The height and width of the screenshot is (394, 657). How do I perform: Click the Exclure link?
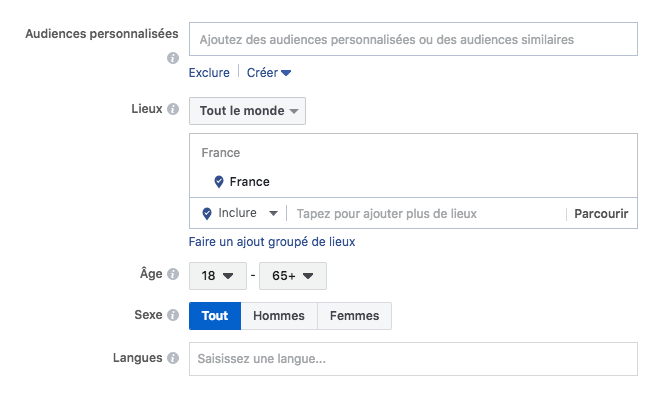pyautogui.click(x=209, y=73)
